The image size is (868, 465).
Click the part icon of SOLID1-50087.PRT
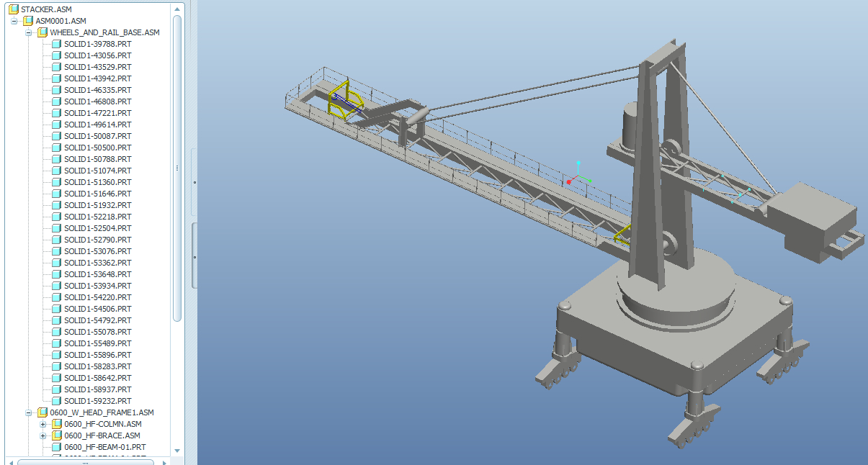click(56, 136)
